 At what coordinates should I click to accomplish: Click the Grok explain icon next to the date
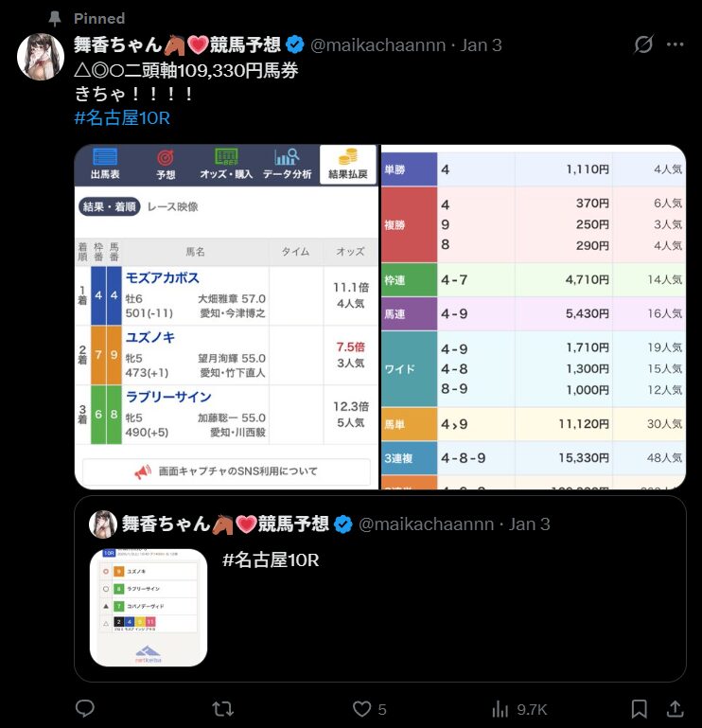tap(643, 44)
